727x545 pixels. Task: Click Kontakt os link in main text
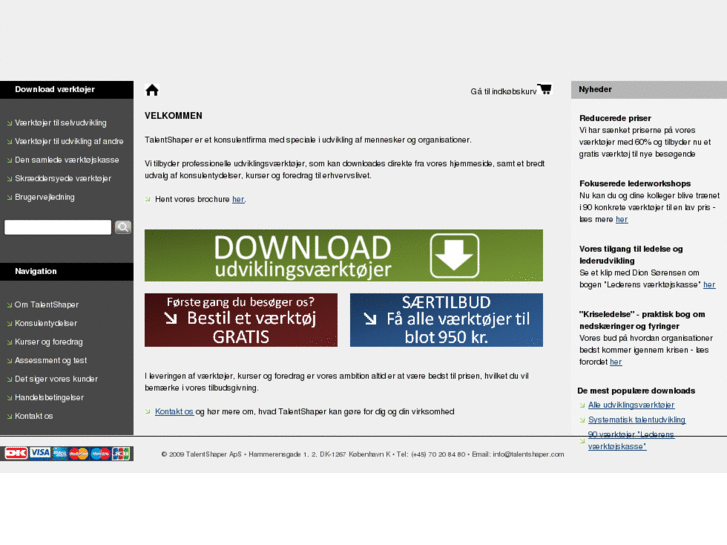pos(174,411)
